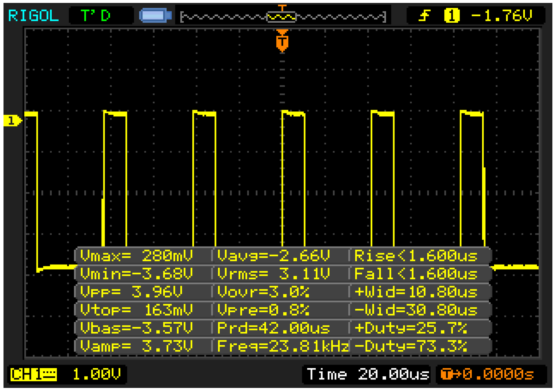555x392 pixels.
Task: Select the Time 20.00us timebase readout
Action: pos(367,374)
